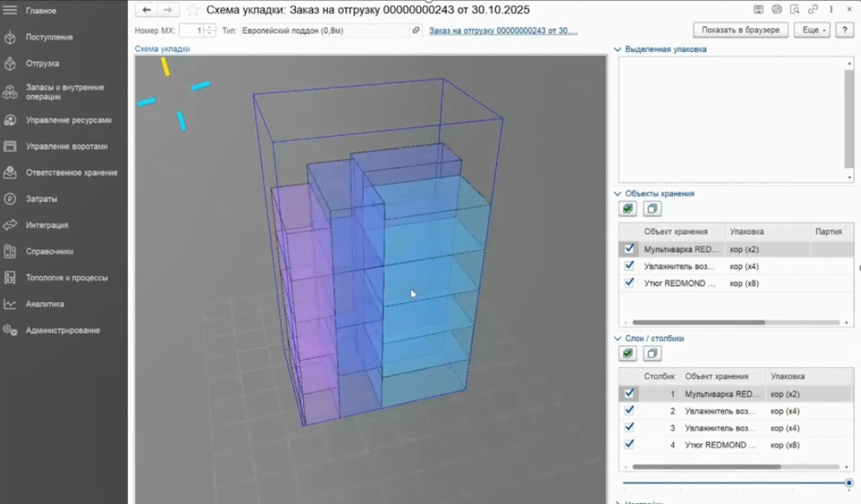The height and width of the screenshot is (504, 861).
Task: Toggle checkbox of column 2 Увлажнитель row
Action: pyautogui.click(x=629, y=411)
